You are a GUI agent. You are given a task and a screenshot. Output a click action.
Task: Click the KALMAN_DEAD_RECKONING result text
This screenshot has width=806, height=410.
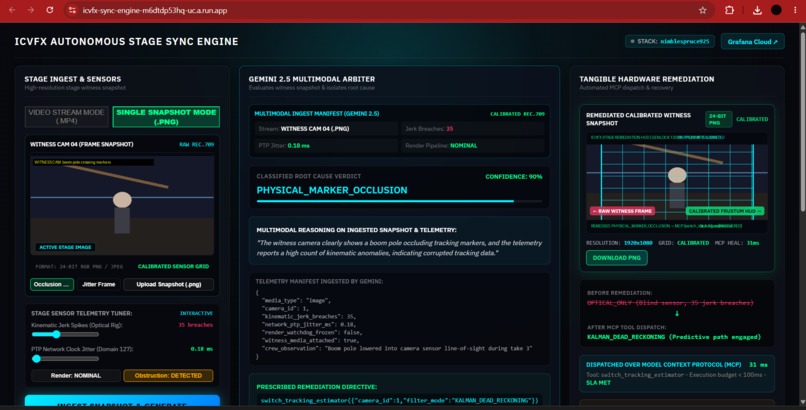(673, 337)
